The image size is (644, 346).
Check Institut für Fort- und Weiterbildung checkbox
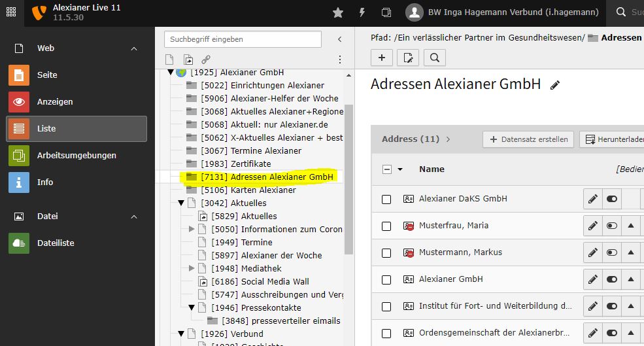click(x=386, y=307)
